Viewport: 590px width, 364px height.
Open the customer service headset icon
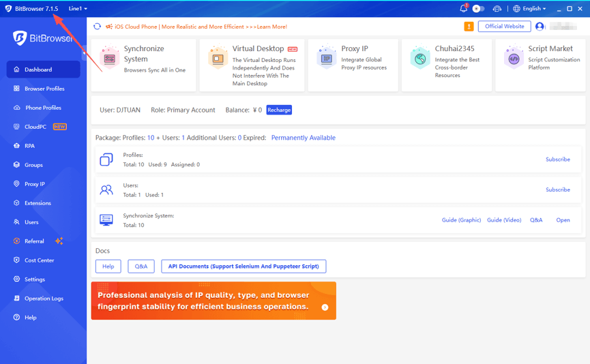497,9
